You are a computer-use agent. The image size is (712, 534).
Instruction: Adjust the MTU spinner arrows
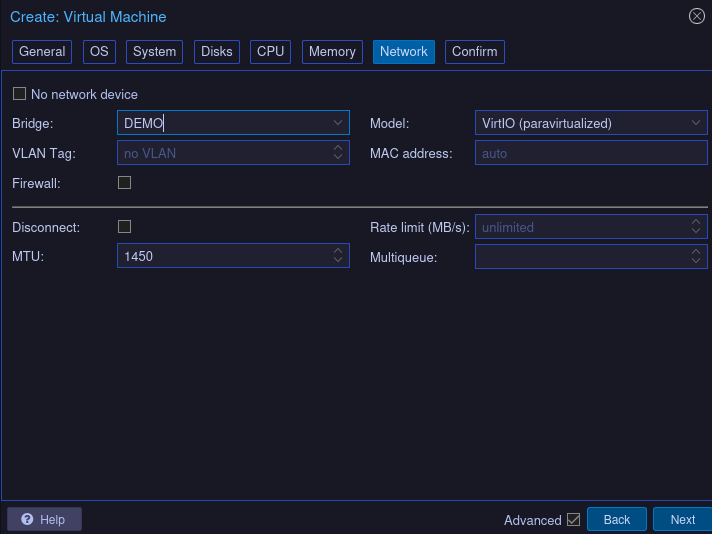(x=338, y=256)
